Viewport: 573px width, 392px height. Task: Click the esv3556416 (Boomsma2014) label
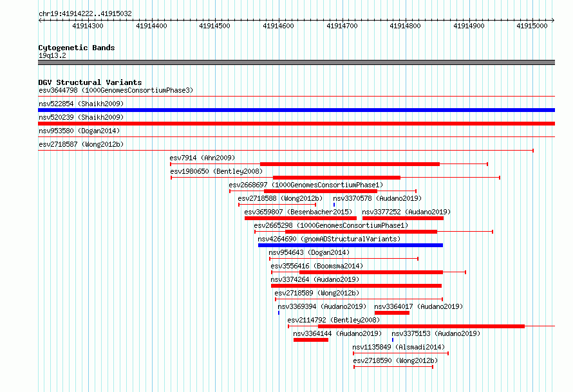point(317,266)
